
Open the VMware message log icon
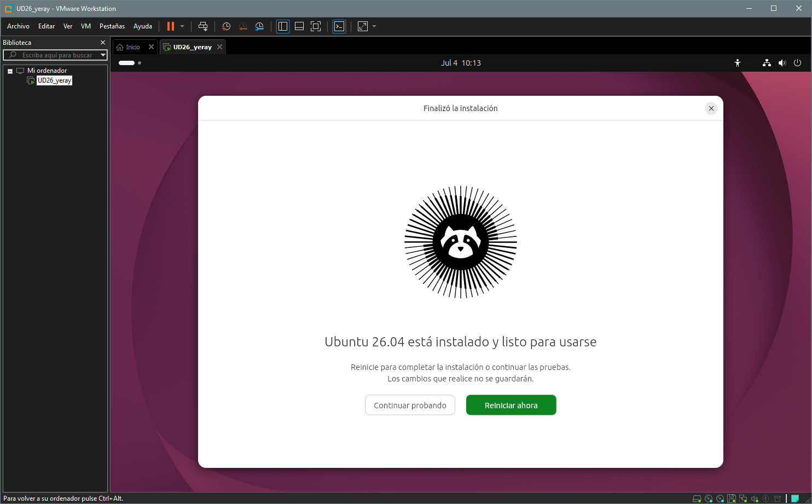pyautogui.click(x=795, y=499)
